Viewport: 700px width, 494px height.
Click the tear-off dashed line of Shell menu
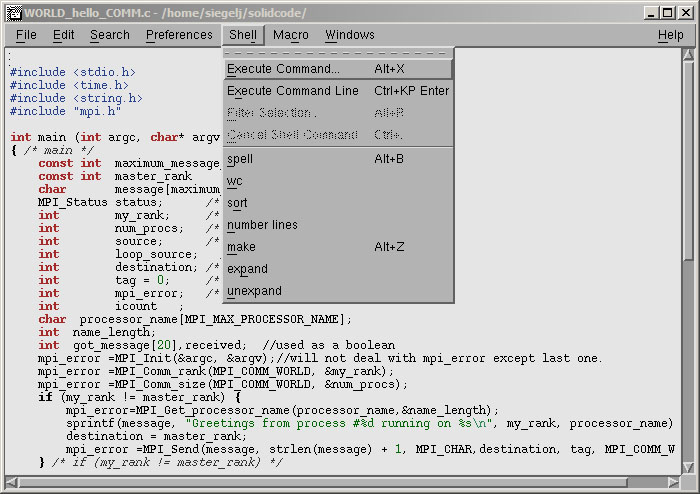point(338,53)
